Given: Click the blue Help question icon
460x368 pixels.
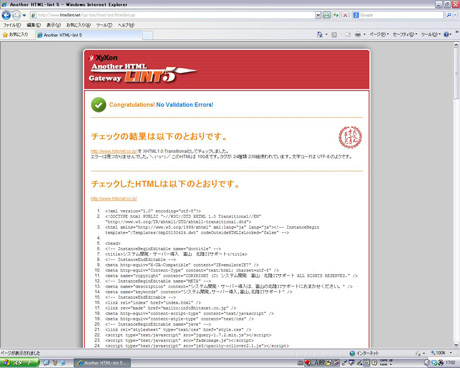Looking at the screenshot, I should tap(446, 34).
